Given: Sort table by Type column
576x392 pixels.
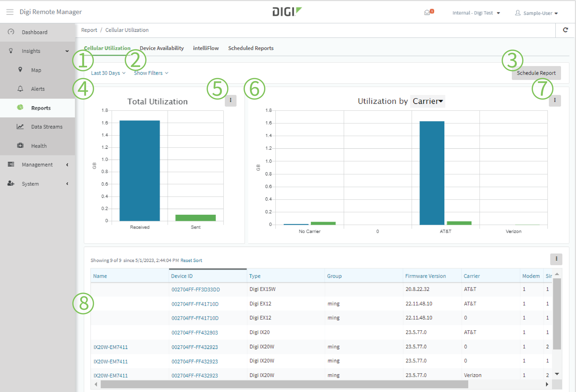Looking at the screenshot, I should tap(255, 276).
